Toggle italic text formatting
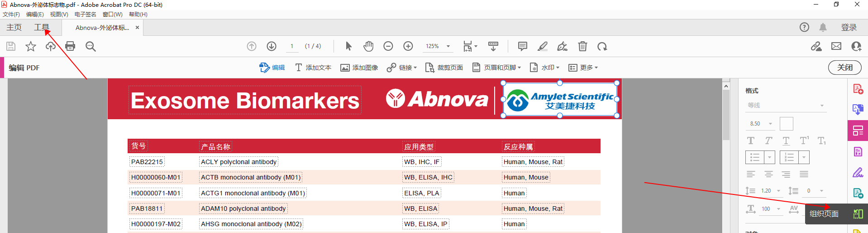868x233 pixels. click(x=768, y=141)
